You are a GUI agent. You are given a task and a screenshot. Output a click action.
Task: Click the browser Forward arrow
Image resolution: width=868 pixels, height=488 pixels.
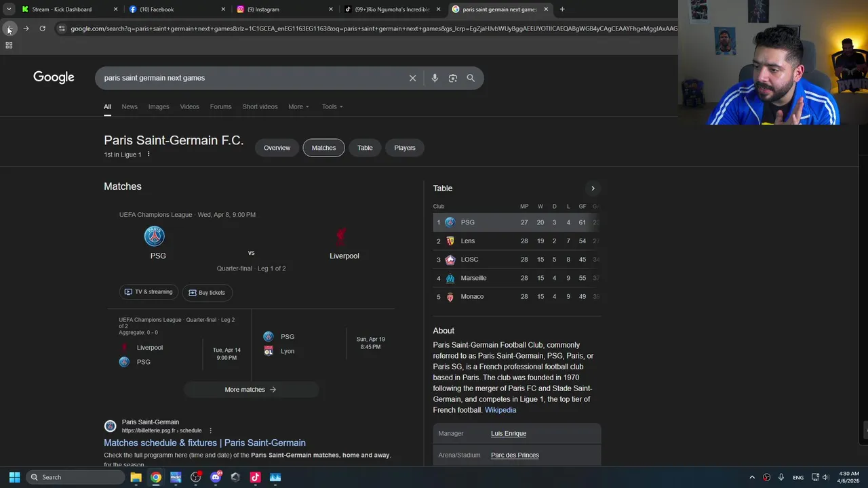[26, 28]
